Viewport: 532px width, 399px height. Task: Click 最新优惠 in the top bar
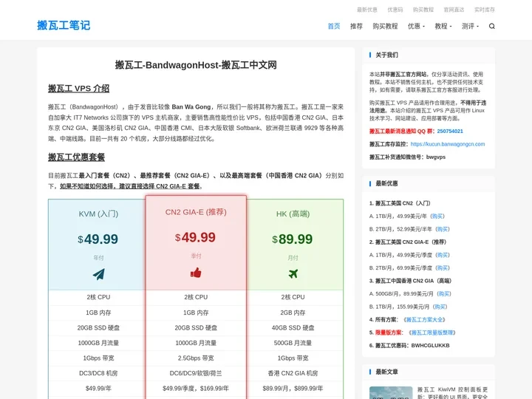click(367, 10)
